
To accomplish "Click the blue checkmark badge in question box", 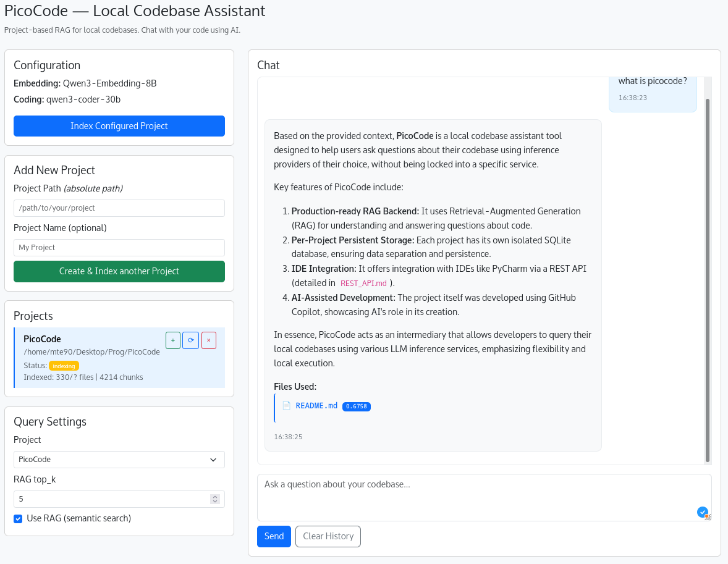I will pyautogui.click(x=702, y=511).
